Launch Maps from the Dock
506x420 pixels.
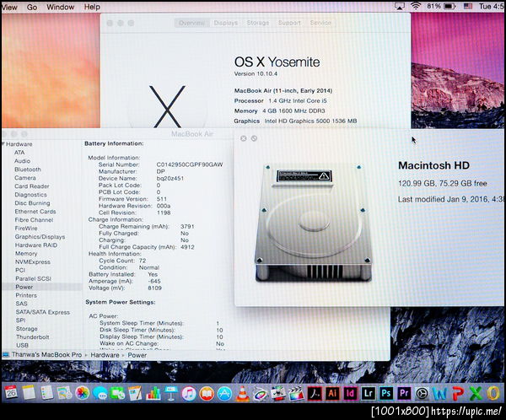pos(65,393)
